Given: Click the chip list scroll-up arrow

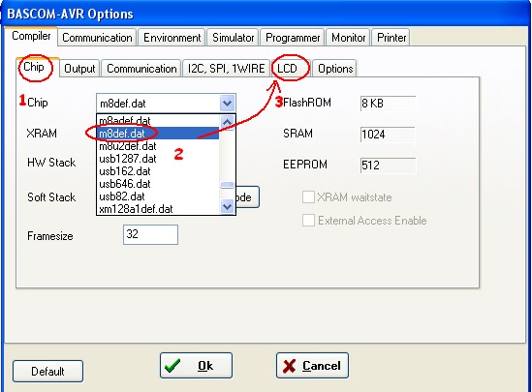Looking at the screenshot, I should click(x=227, y=122).
